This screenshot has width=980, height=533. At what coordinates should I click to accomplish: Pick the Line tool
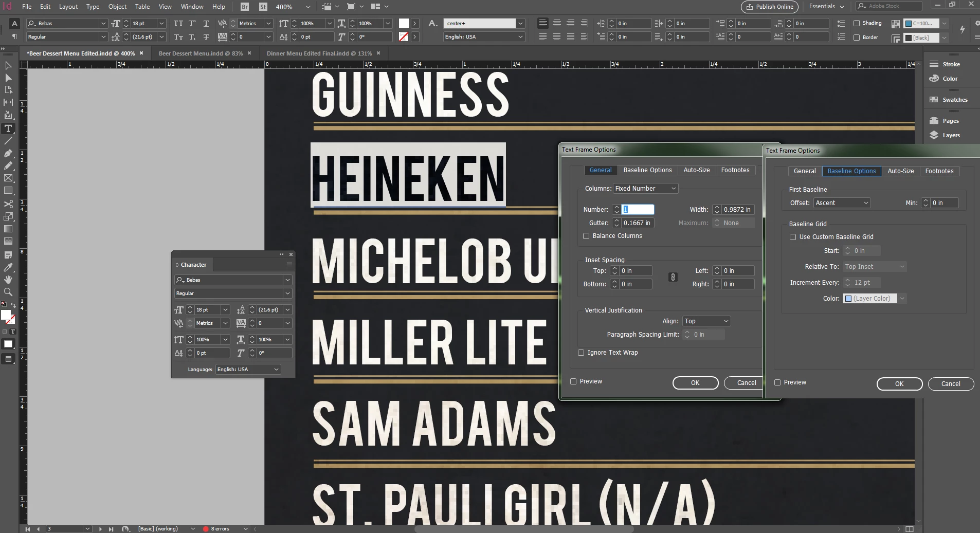(x=8, y=141)
